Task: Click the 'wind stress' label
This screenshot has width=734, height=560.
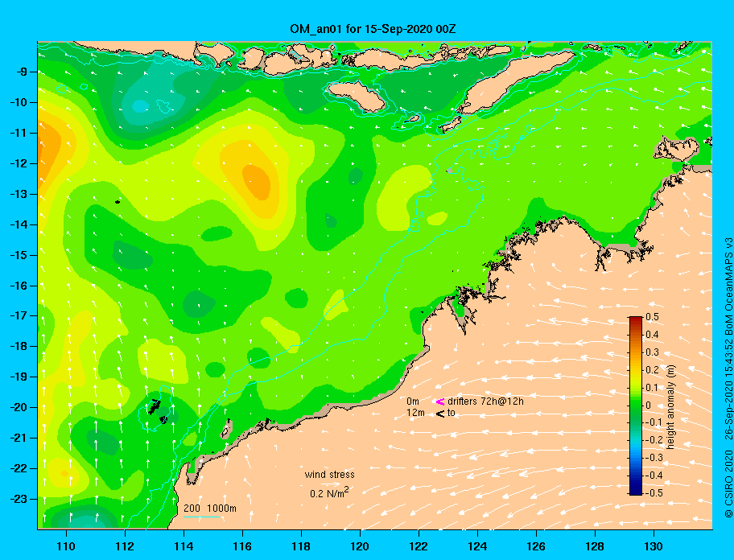Action: 329,475
